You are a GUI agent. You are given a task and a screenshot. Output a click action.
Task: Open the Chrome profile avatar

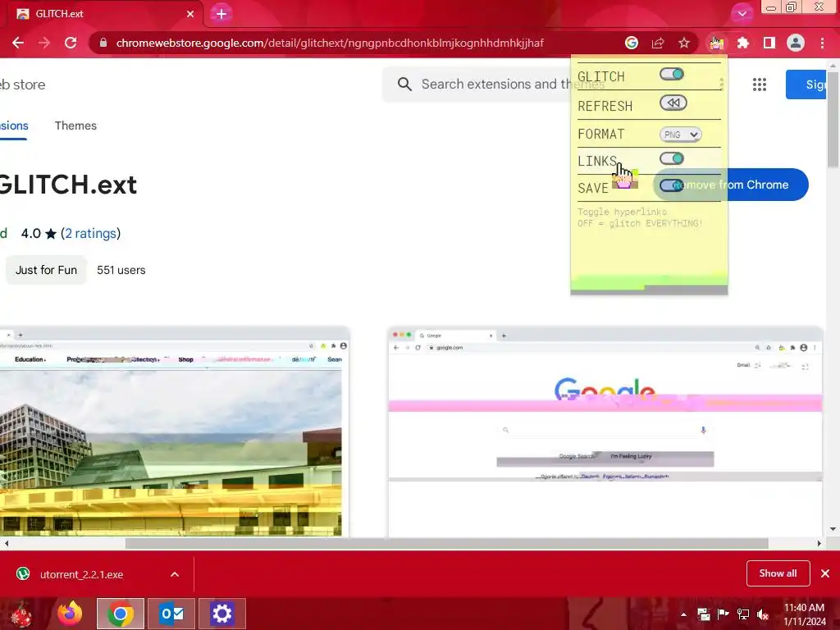[x=796, y=43]
